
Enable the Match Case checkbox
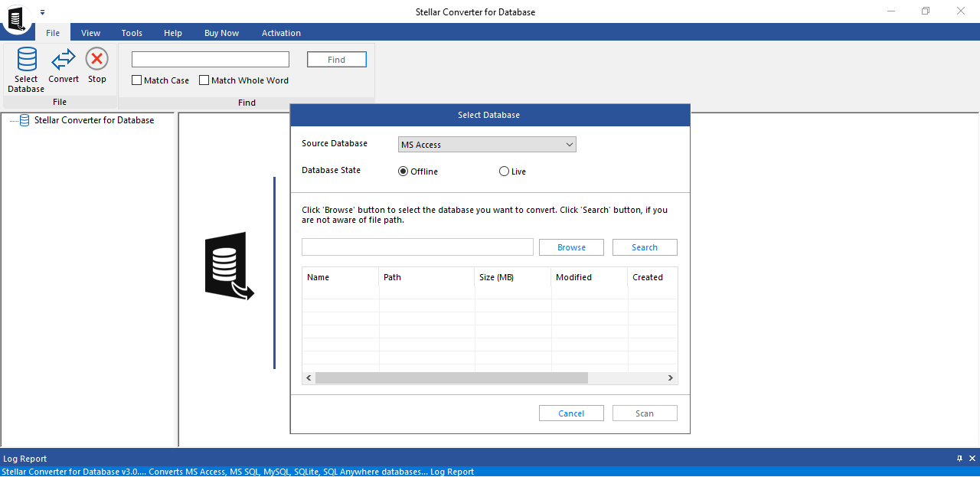(137, 80)
